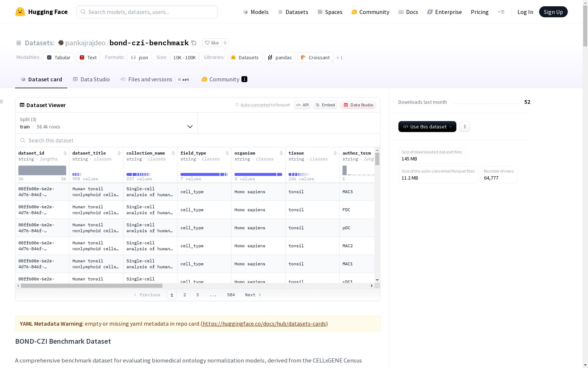The height and width of the screenshot is (368, 588).
Task: Open the Auto-converted to Parquet link
Action: click(x=265, y=105)
